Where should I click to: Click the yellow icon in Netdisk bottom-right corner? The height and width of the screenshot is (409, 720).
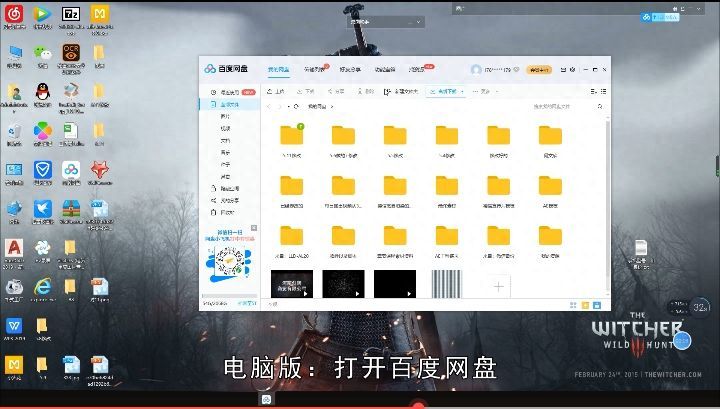[x=585, y=305]
